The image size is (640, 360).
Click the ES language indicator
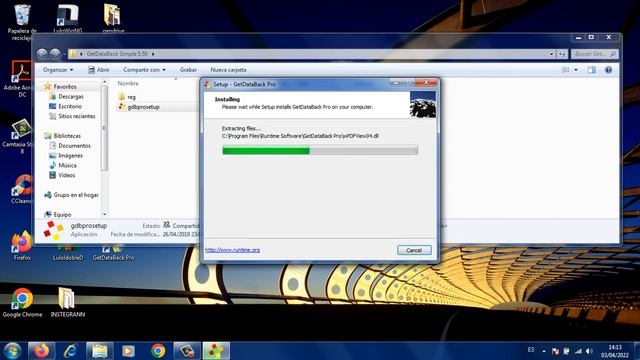(531, 350)
